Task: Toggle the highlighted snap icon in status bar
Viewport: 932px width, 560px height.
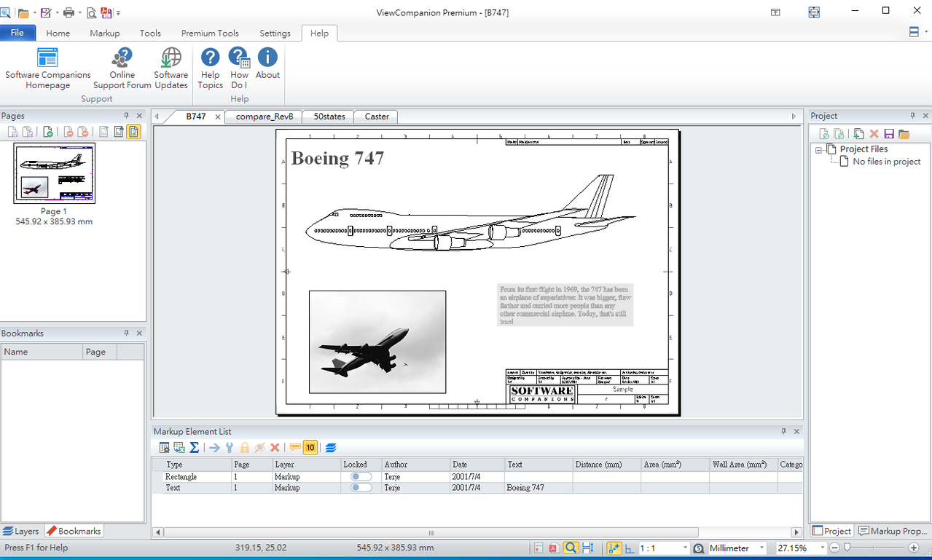Action: click(x=614, y=548)
